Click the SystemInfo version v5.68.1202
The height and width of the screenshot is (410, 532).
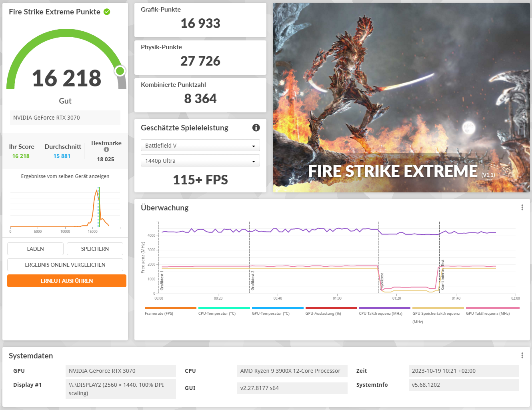coord(464,385)
